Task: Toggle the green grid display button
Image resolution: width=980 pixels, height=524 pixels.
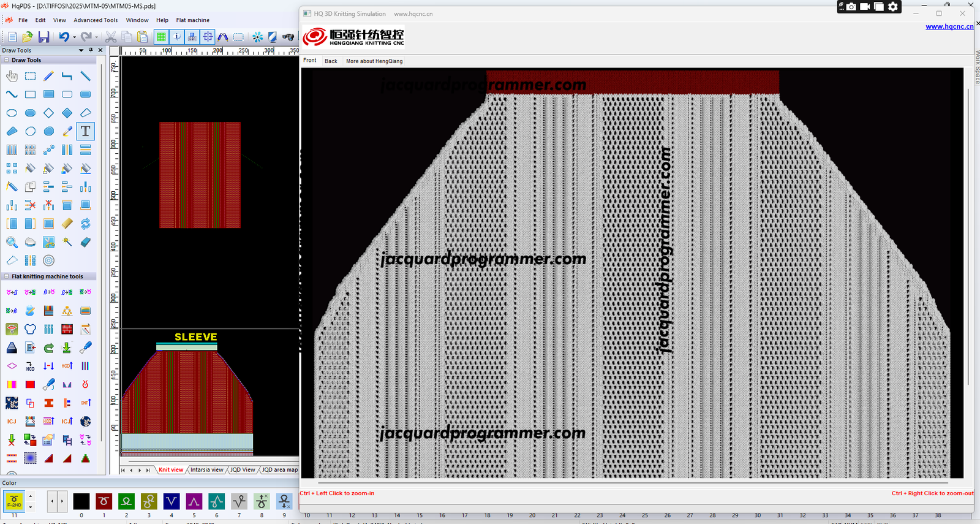Action: click(161, 37)
